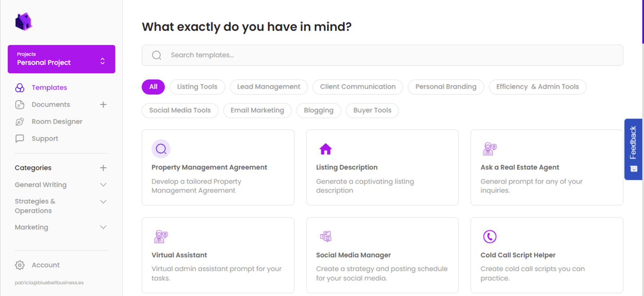Open the Documents section link
The width and height of the screenshot is (644, 296).
[x=51, y=105]
